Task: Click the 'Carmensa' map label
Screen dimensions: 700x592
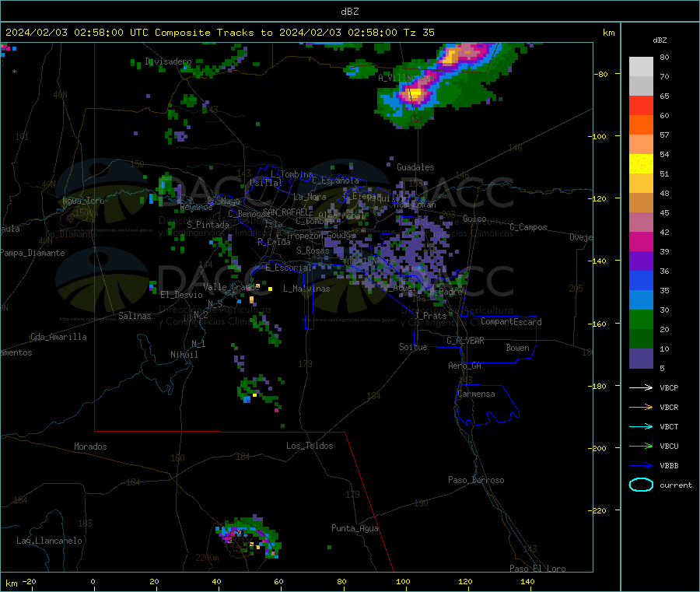Action: pos(476,394)
